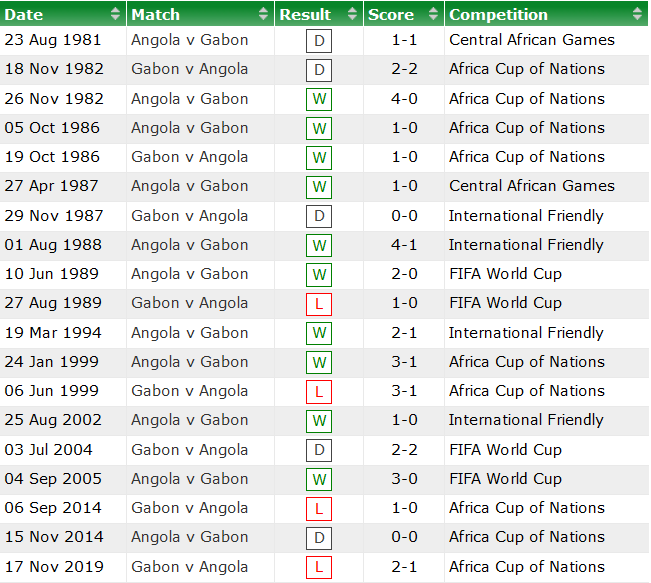
Task: Sort table by the Score column arrows
Action: 432,14
